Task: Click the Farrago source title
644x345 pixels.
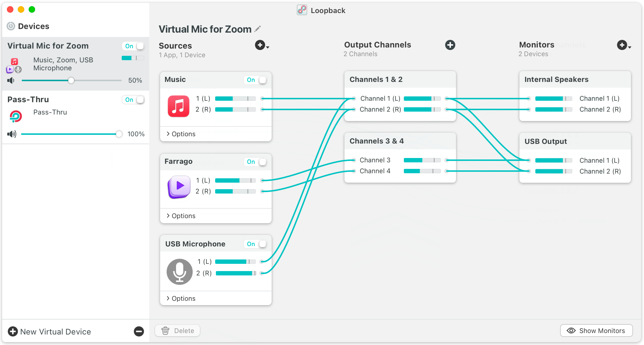Action: (178, 161)
